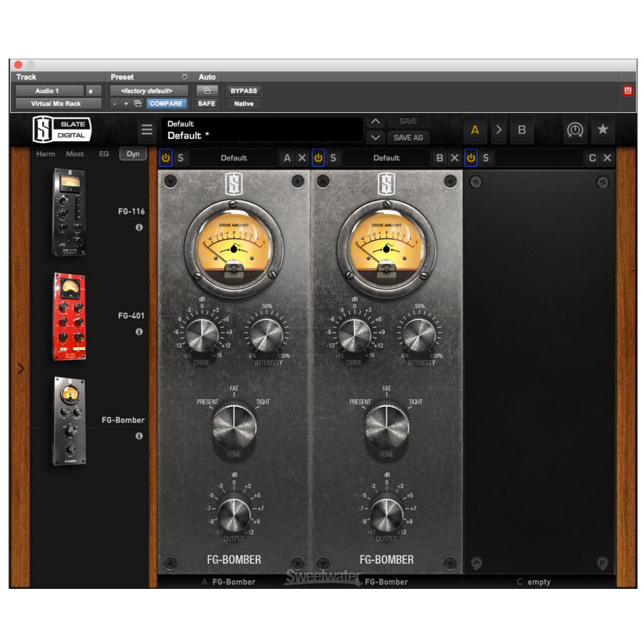Click the slot A OUTPUT knob
The height and width of the screenshot is (644, 644).
234,514
